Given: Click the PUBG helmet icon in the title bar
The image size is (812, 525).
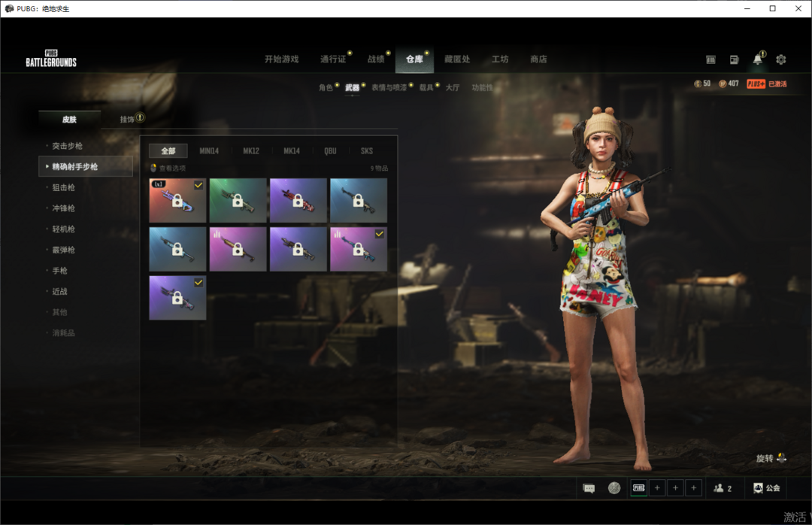Looking at the screenshot, I should pyautogui.click(x=9, y=9).
